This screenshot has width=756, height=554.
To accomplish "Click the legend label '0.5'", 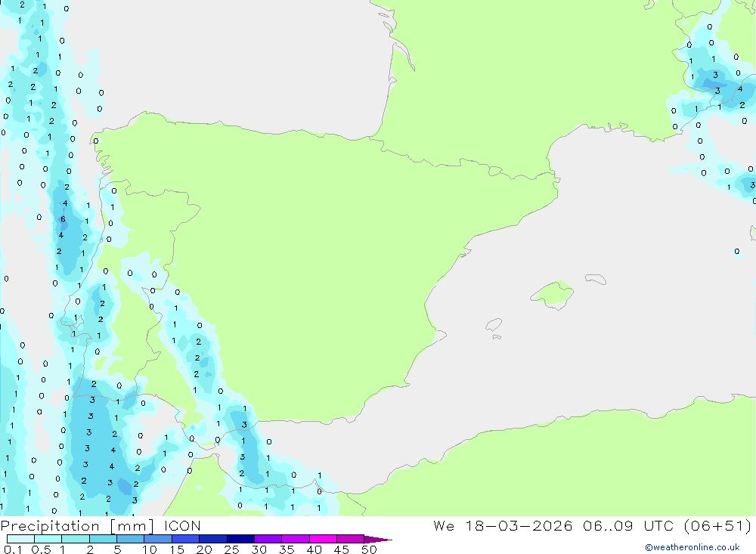I will [41, 549].
